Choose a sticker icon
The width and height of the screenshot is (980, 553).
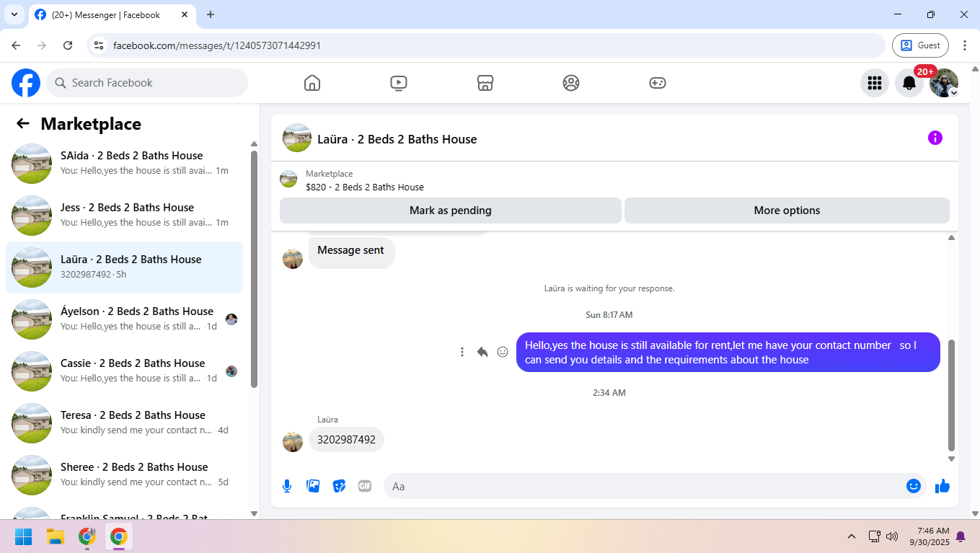(x=339, y=486)
